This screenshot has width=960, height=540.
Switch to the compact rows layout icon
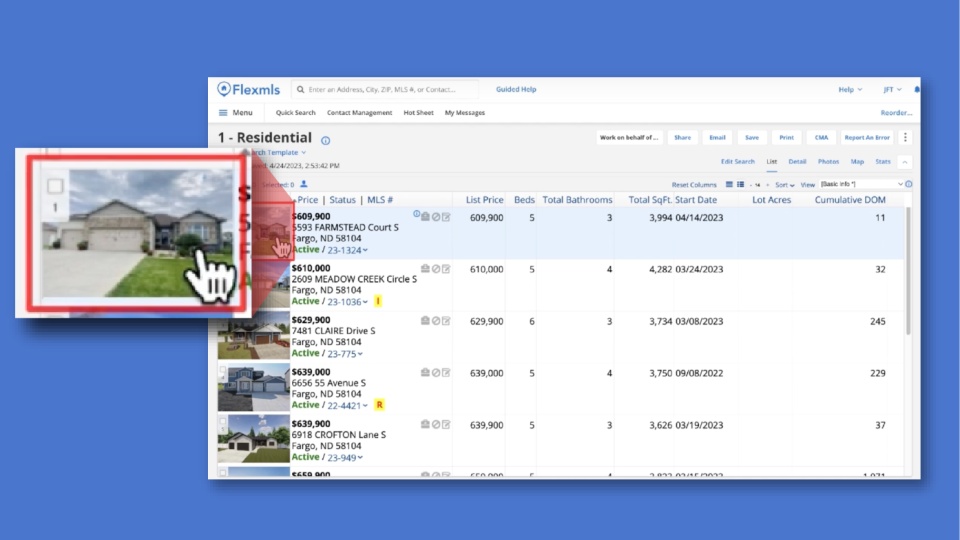coord(729,184)
